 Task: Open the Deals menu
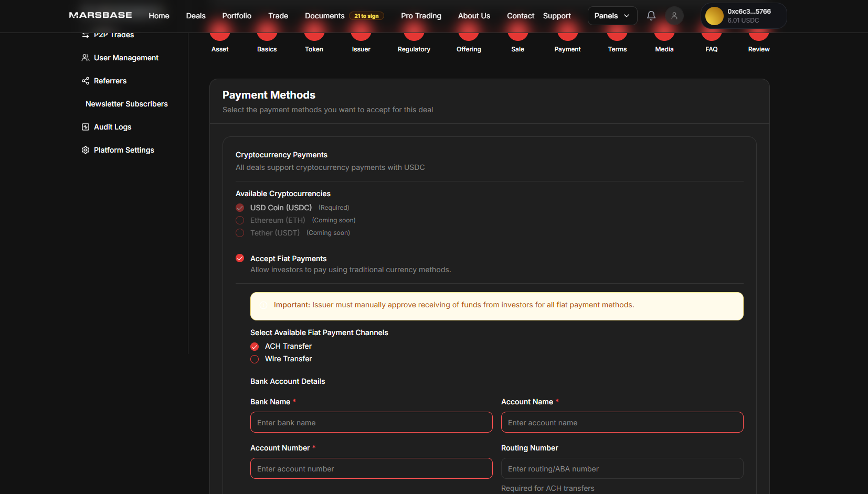(195, 16)
